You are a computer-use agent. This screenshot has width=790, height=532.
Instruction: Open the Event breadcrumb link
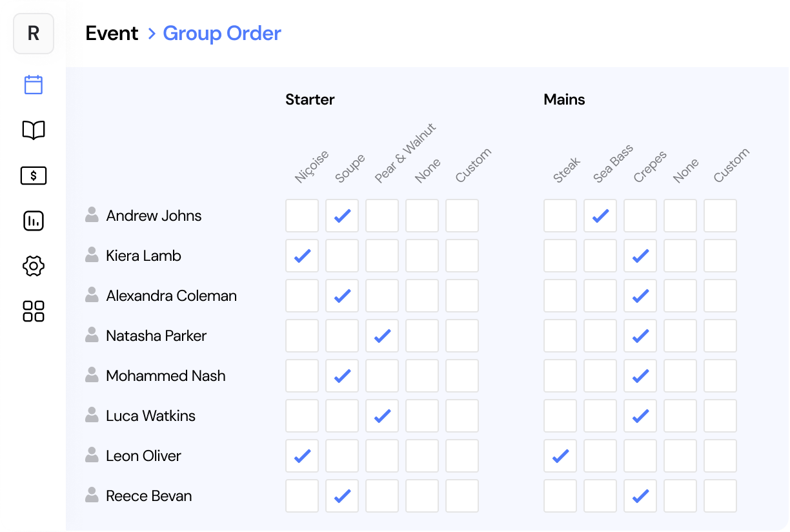[112, 33]
